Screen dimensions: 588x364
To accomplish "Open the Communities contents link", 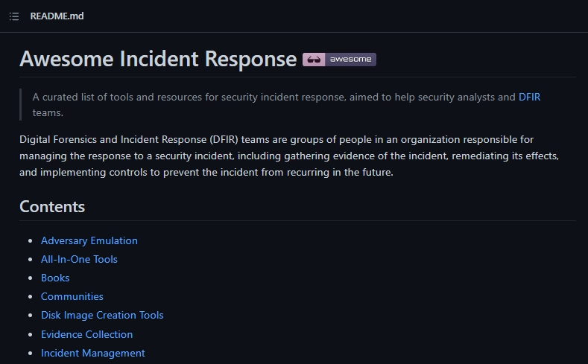I will (72, 296).
